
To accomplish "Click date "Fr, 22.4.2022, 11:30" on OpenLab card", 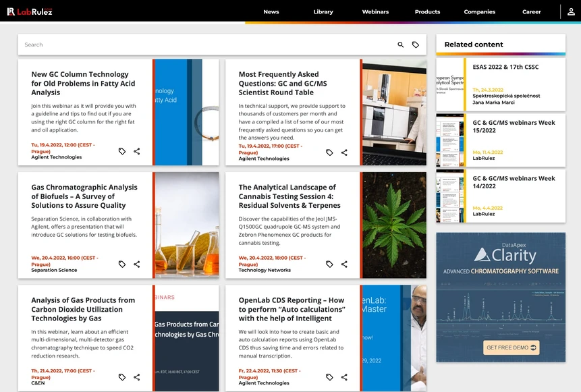I will click(x=270, y=374).
